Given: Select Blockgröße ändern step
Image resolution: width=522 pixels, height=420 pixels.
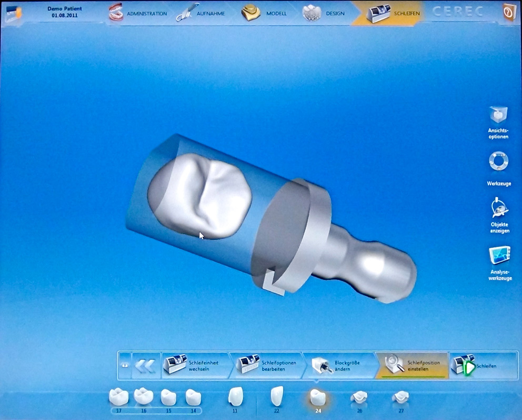Looking at the screenshot, I should (339, 365).
